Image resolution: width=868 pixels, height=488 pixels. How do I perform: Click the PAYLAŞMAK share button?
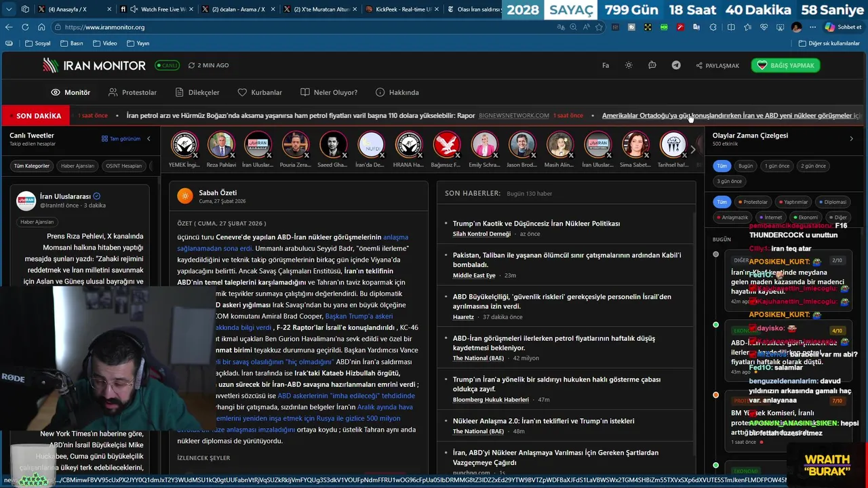717,65
